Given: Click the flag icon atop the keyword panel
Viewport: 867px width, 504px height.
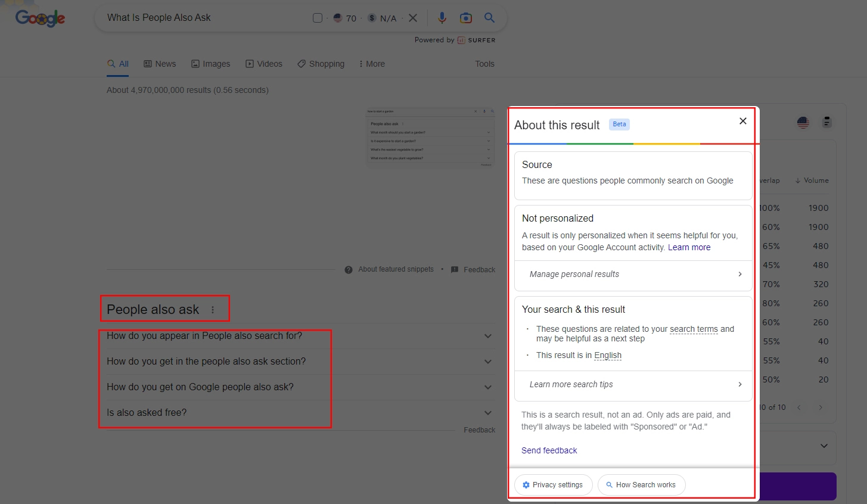Looking at the screenshot, I should click(803, 122).
